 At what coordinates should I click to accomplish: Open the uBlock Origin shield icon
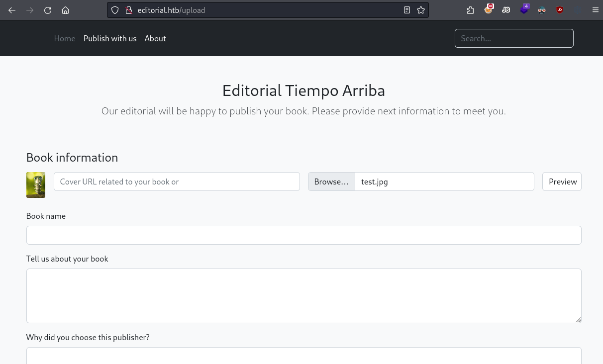coord(560,10)
